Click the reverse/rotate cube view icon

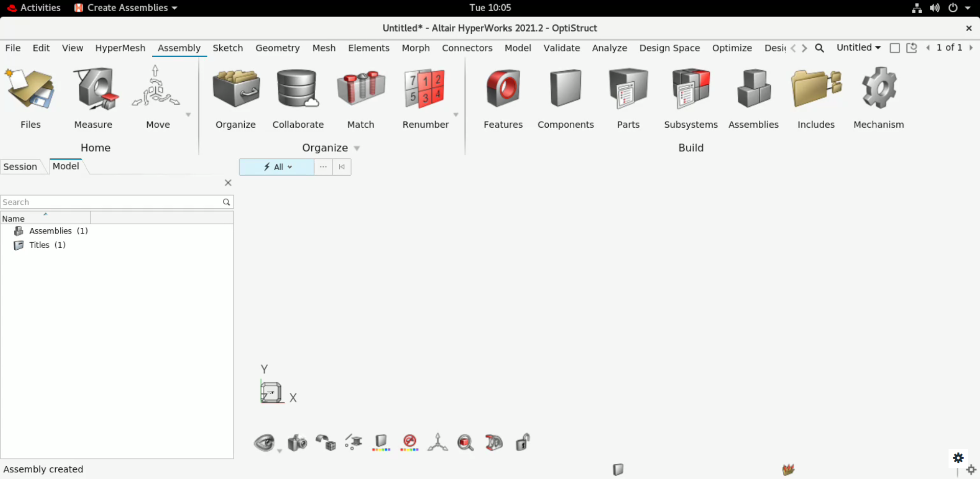tap(325, 442)
